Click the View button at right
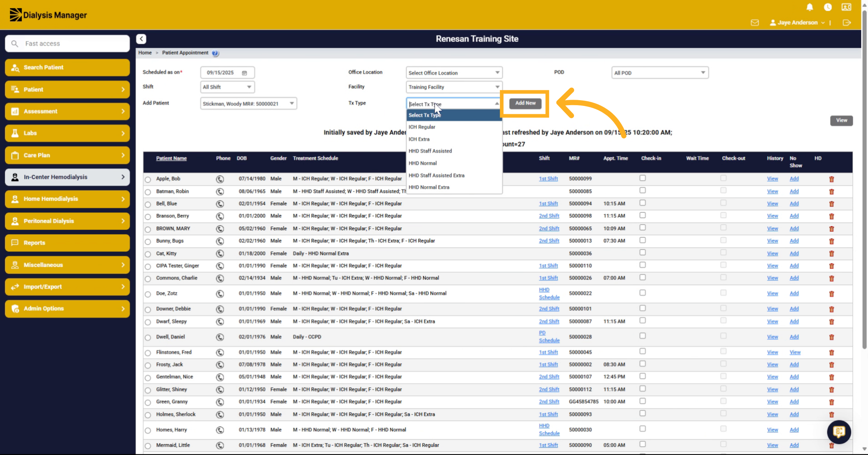The width and height of the screenshot is (868, 455). (x=841, y=120)
